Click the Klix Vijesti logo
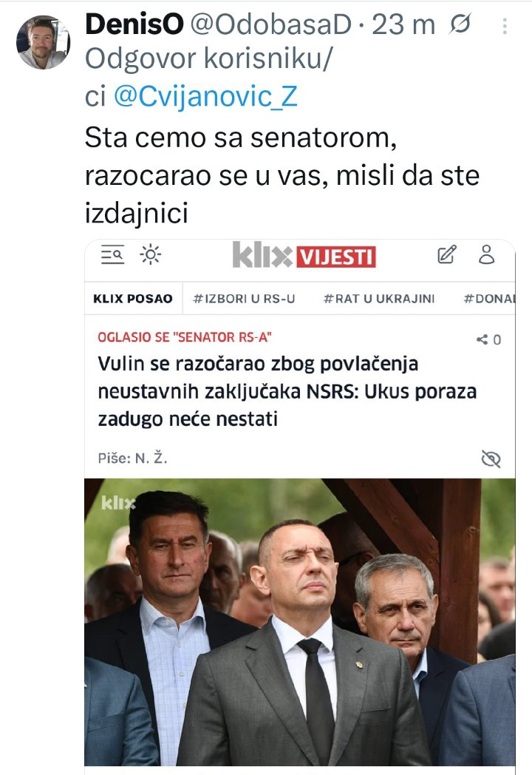 304,256
